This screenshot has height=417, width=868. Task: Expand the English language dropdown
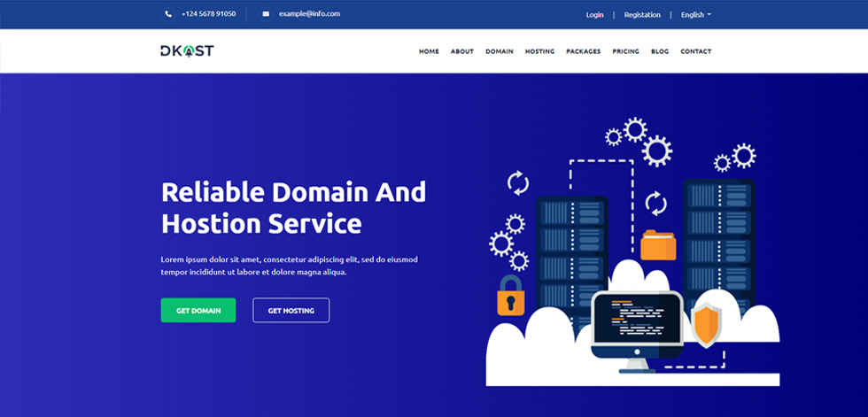pos(696,15)
